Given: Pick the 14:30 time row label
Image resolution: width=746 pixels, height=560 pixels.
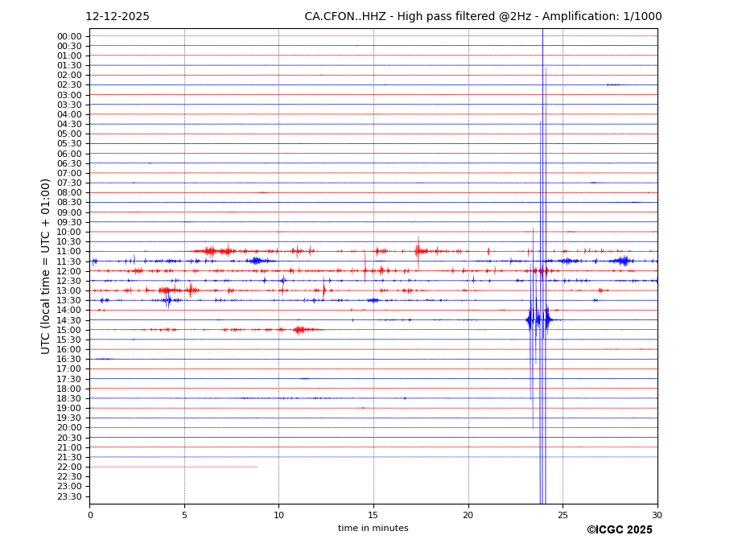Looking at the screenshot, I should 69,320.
